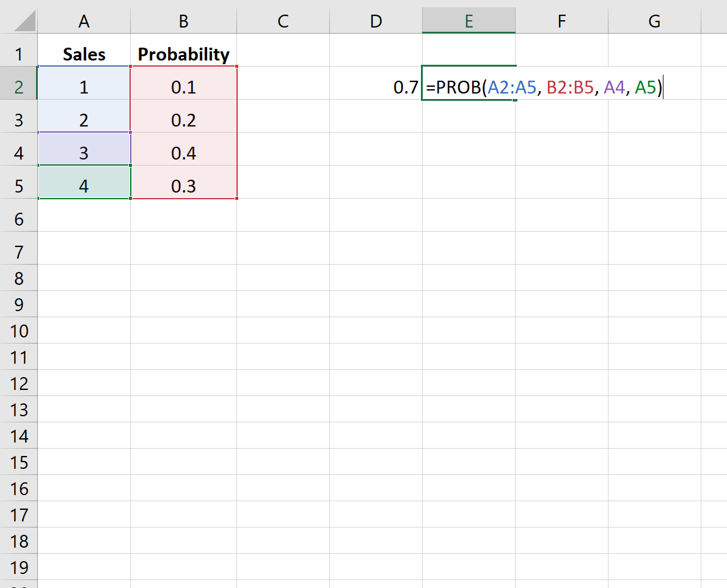
Task: Select column F header
Action: tap(561, 21)
